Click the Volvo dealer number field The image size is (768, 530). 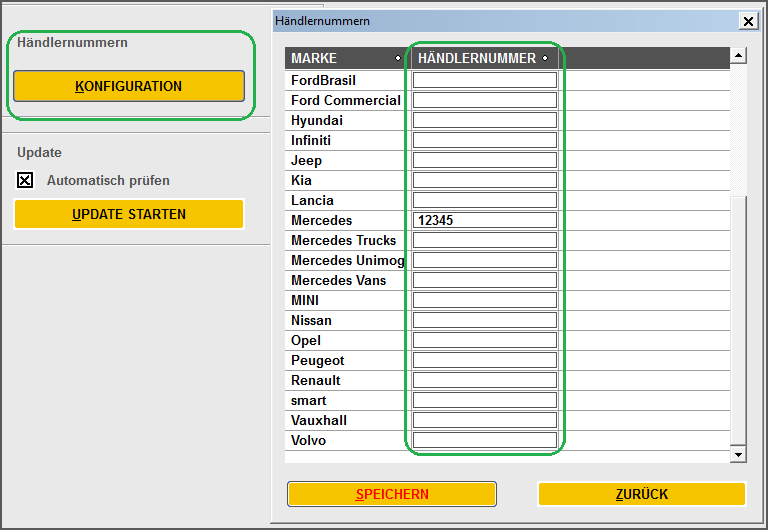[484, 440]
